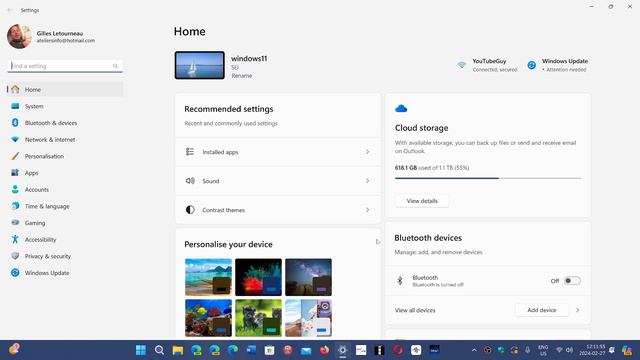
Task: Open taskbar Search
Action: coord(159,350)
